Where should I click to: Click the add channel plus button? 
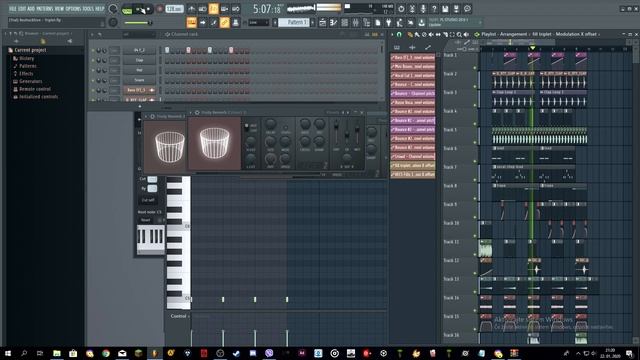click(140, 107)
